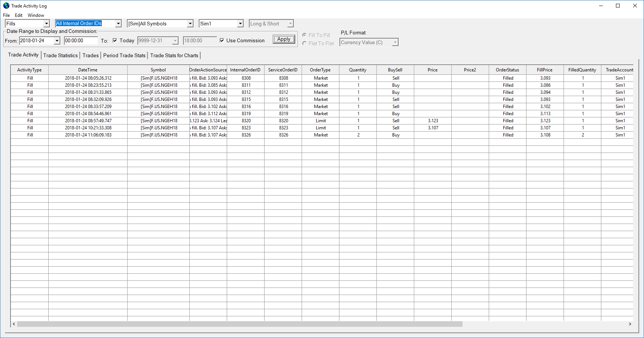This screenshot has height=338, width=644.
Task: Click the OrderActionSource column header
Action: click(x=208, y=70)
